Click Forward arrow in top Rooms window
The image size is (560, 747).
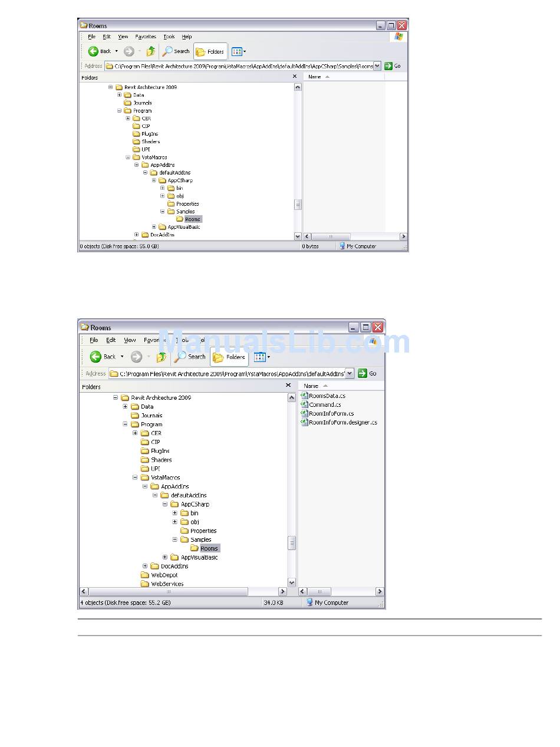click(x=129, y=51)
